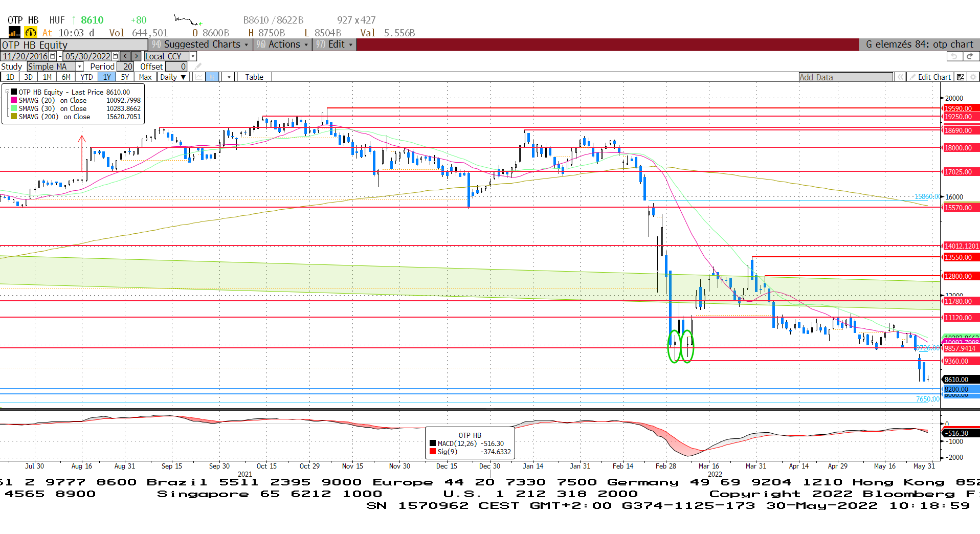
Task: Click the Offset value field showing 0
Action: pyautogui.click(x=176, y=66)
